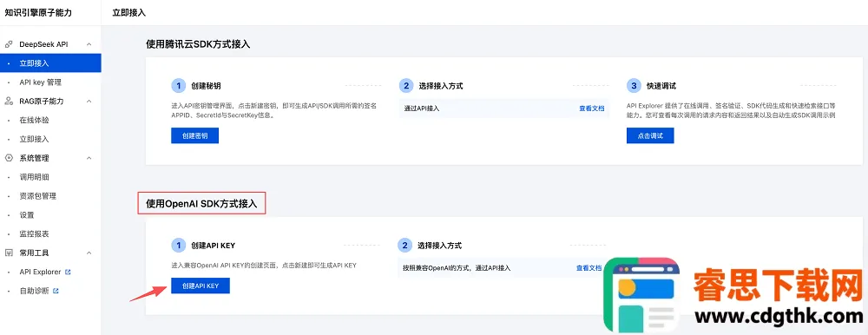Screen dimensions: 868x335
Task: Select 立即接入 under DeepSeek API
Action: point(50,63)
